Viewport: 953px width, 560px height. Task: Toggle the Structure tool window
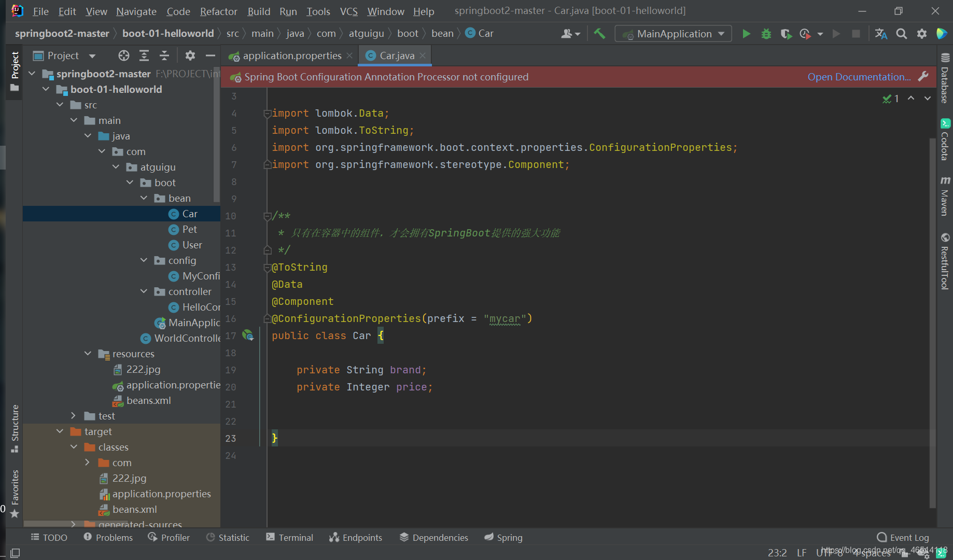(x=15, y=428)
